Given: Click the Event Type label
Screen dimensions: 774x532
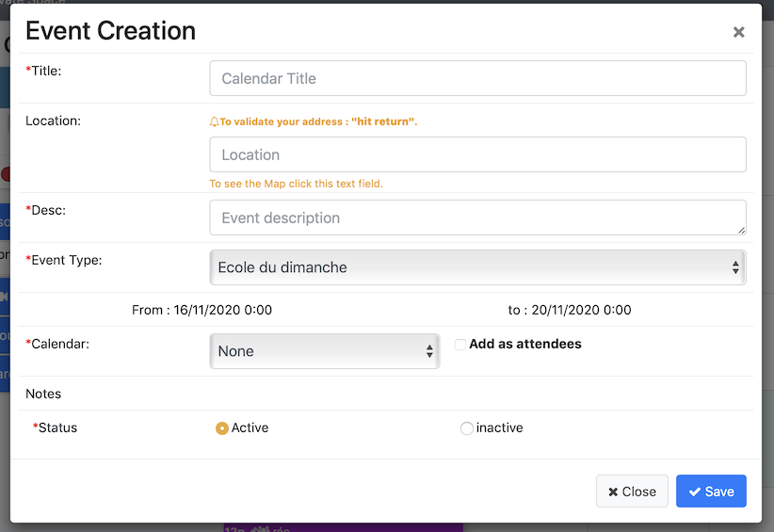Looking at the screenshot, I should coord(64,260).
